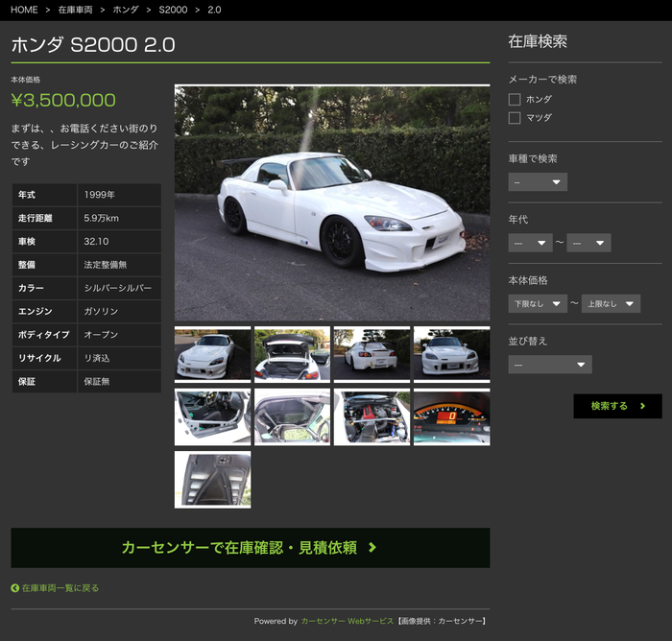Click the arrow icon on 検索する button
The height and width of the screenshot is (641, 672).
click(x=642, y=406)
